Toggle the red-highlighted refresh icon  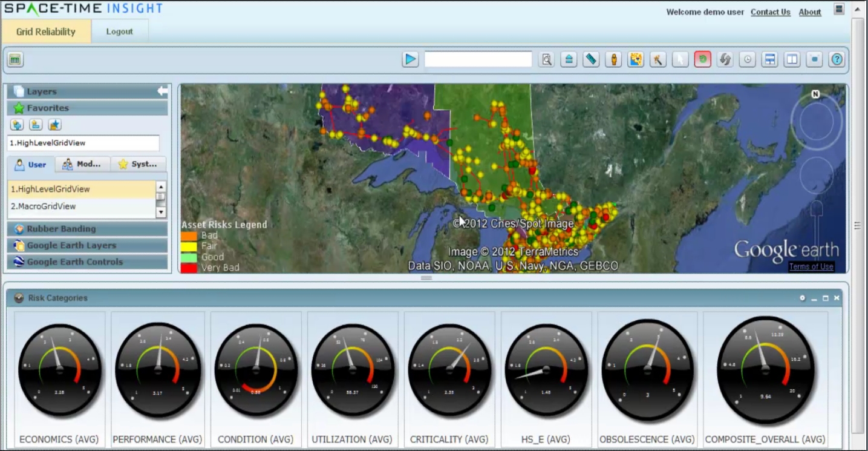703,59
